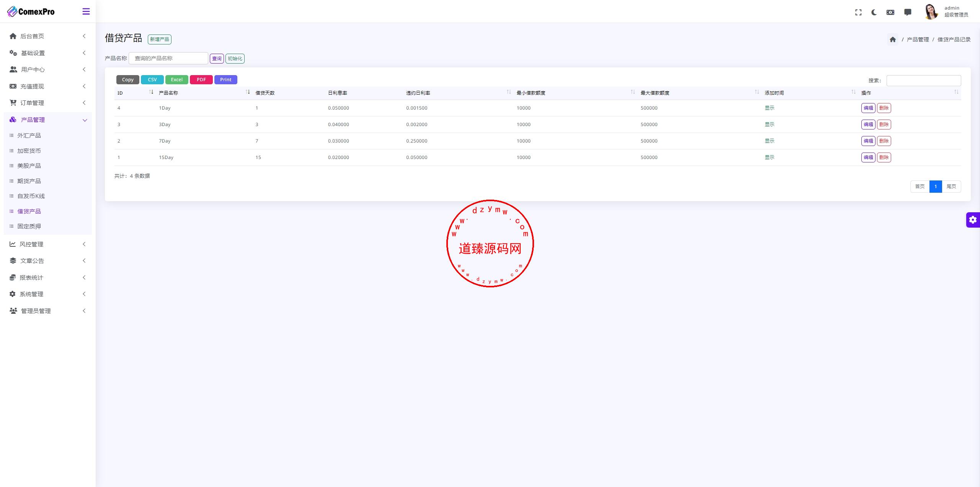
Task: Export table as CSV
Action: pos(152,80)
